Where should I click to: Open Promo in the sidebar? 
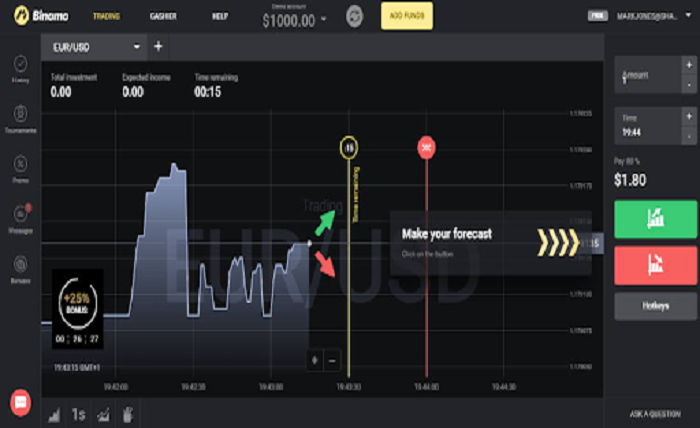pyautogui.click(x=20, y=170)
